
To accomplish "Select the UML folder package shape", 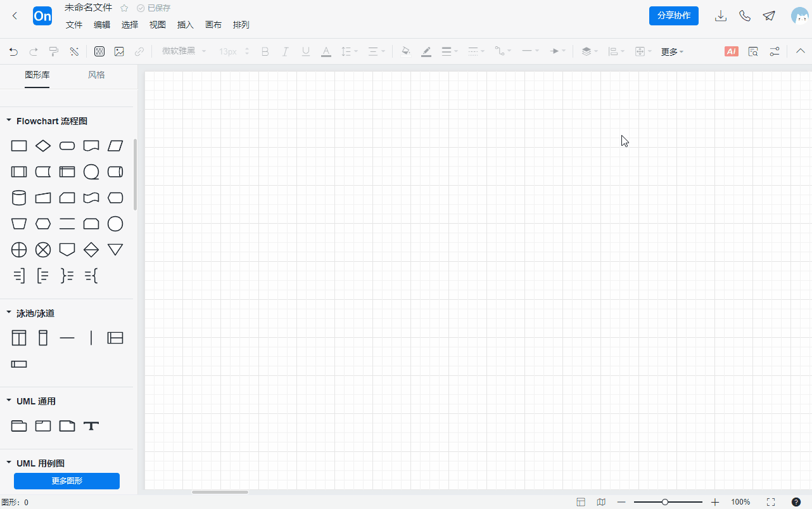I will pyautogui.click(x=19, y=426).
